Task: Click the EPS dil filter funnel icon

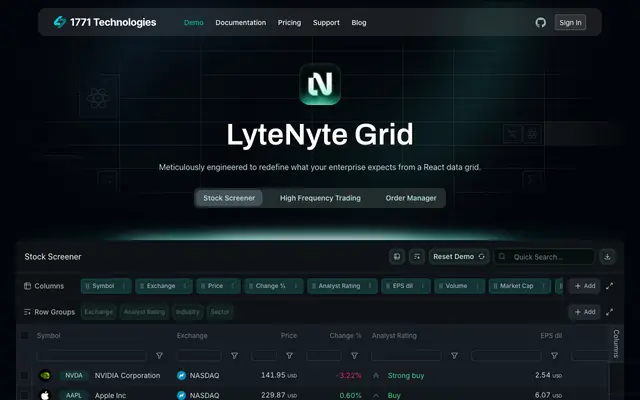Action: coord(554,356)
